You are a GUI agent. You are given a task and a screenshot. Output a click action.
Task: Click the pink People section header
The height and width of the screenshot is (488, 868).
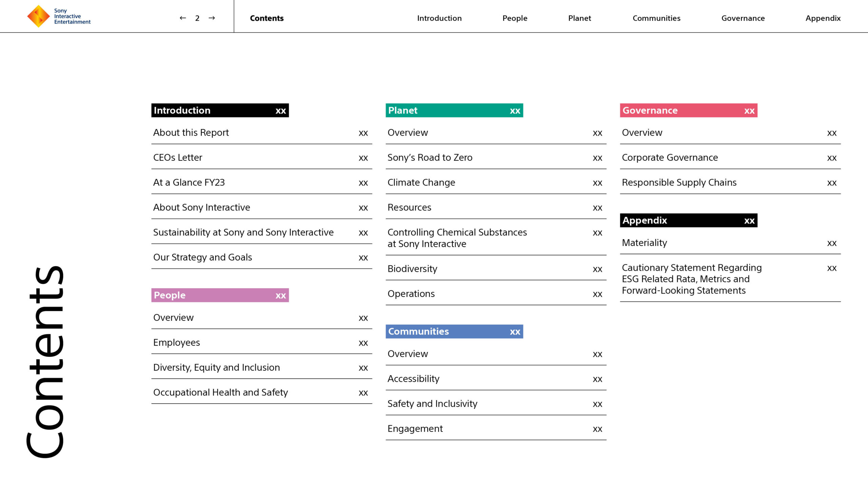[x=220, y=295]
